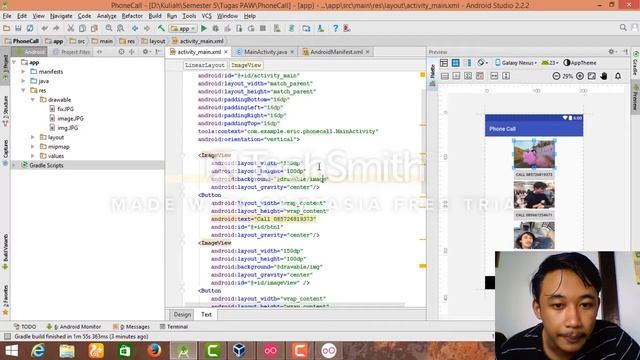Expand the manifests folder
This screenshot has height=360, width=640.
tap(23, 71)
